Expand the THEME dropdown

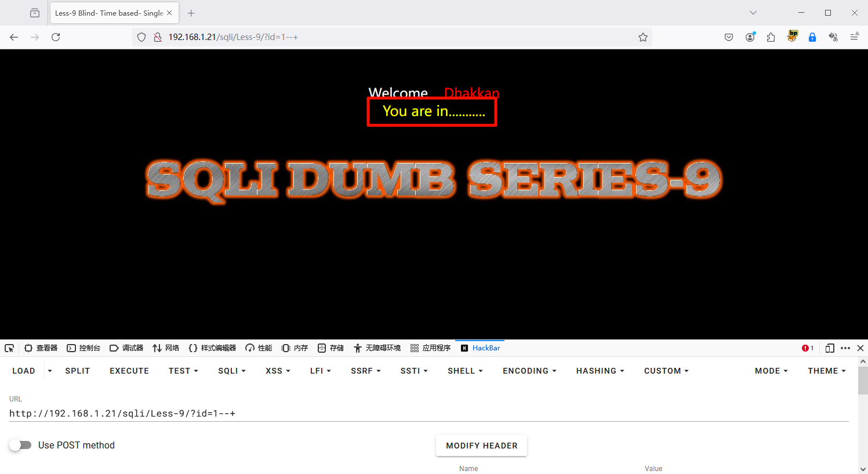[826, 371]
